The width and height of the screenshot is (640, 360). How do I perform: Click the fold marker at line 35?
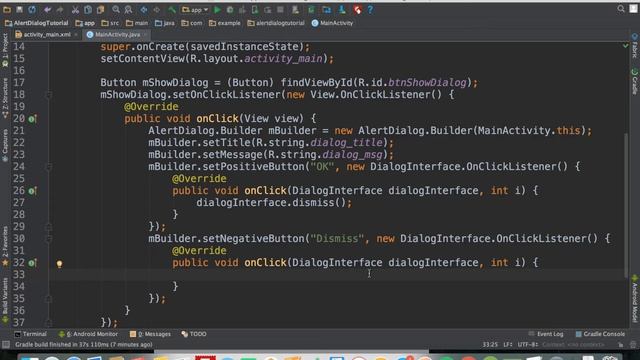click(x=49, y=299)
